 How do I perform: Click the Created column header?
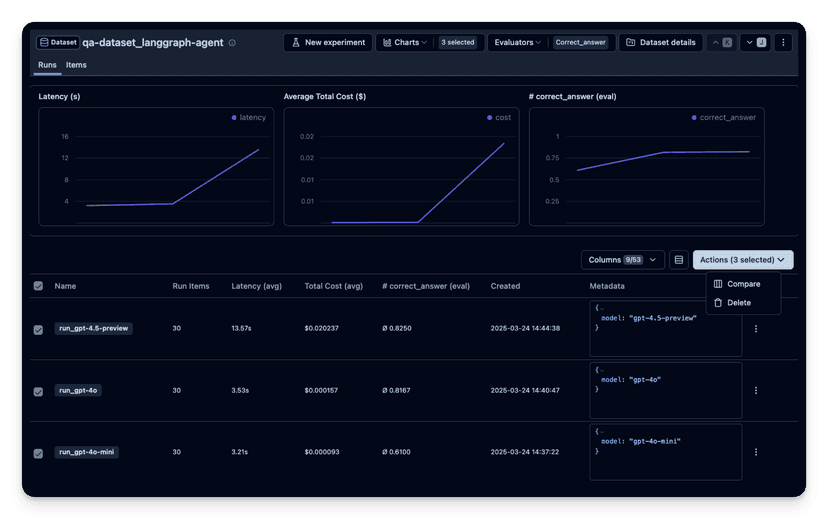click(505, 286)
